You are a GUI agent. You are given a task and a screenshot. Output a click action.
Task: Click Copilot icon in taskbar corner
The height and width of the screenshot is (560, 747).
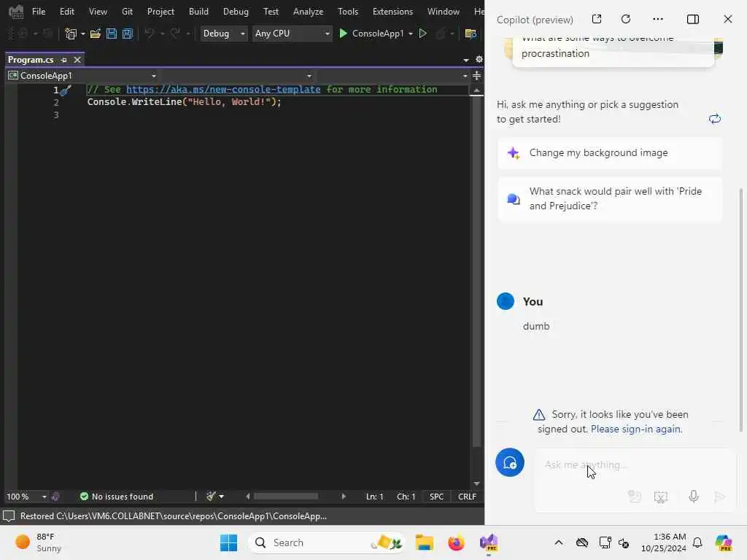click(724, 542)
